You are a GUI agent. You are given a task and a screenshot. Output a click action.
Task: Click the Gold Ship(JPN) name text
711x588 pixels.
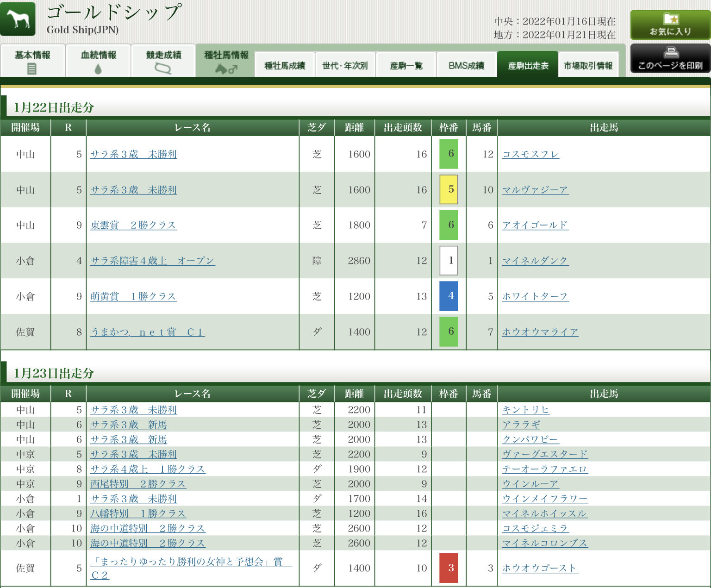pyautogui.click(x=82, y=30)
